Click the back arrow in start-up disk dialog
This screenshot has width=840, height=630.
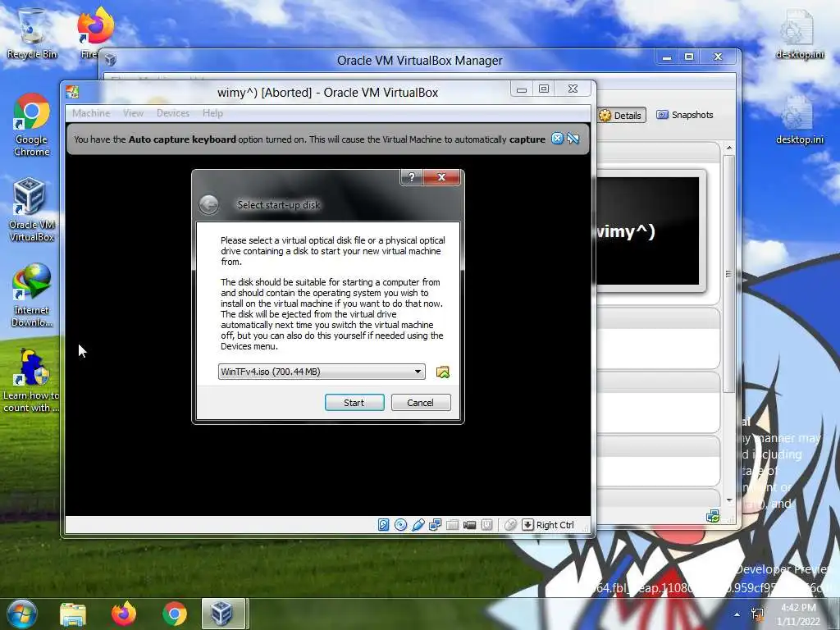[x=209, y=204]
